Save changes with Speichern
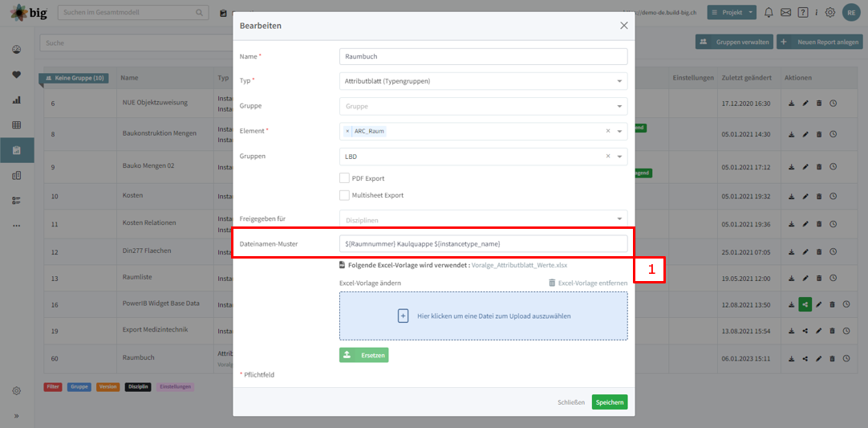This screenshot has width=868, height=428. coord(610,402)
